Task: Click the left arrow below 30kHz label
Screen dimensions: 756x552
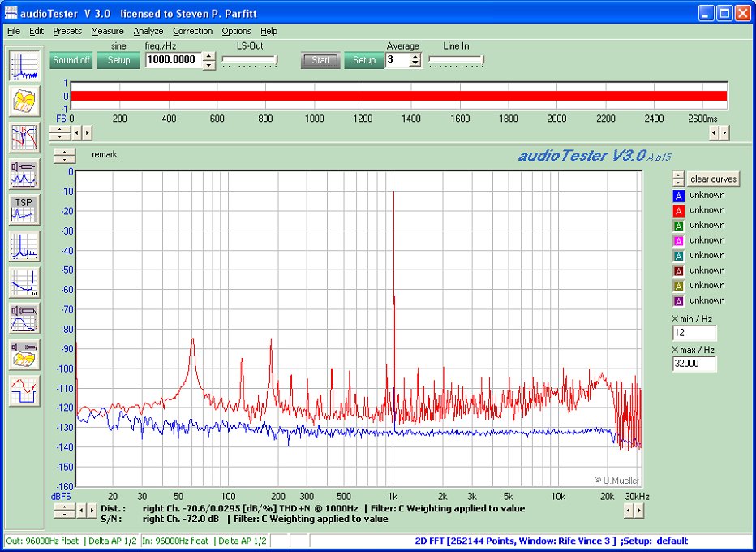Action: coord(629,511)
